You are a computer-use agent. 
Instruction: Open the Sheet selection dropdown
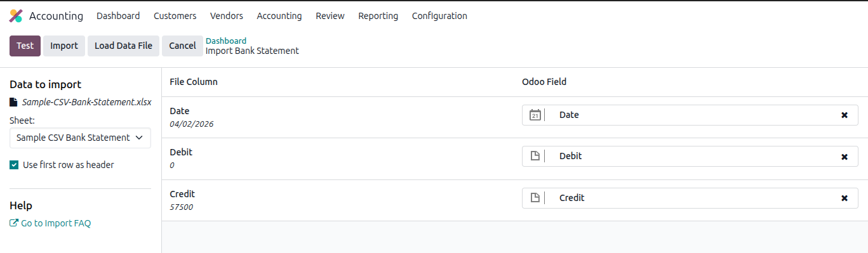pos(80,138)
